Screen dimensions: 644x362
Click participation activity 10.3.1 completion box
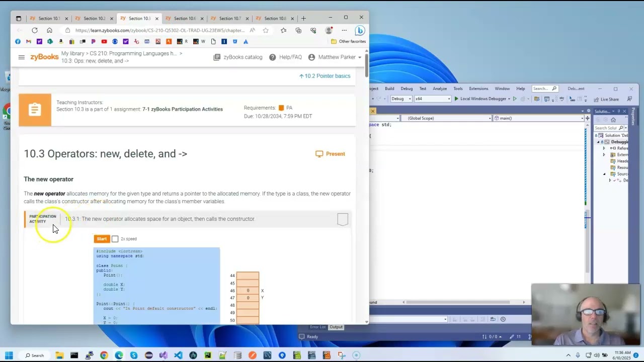[343, 219]
